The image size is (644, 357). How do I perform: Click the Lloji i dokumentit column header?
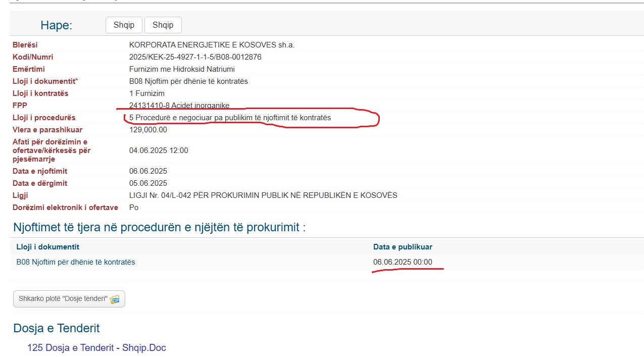(48, 247)
